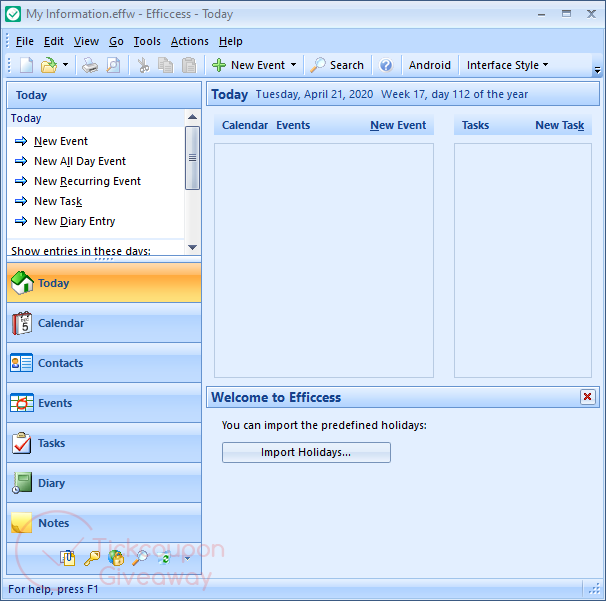Click the Copy toolbar icon
The width and height of the screenshot is (606, 601).
(166, 65)
